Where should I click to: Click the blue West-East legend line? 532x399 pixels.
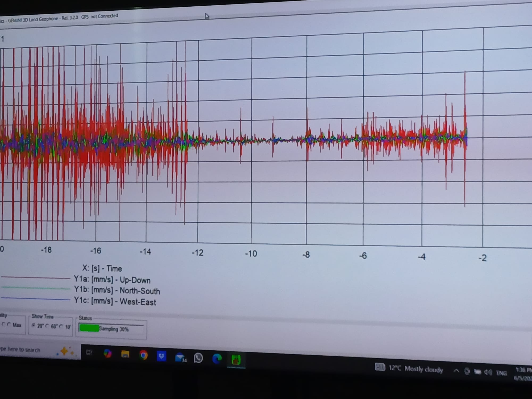(36, 299)
